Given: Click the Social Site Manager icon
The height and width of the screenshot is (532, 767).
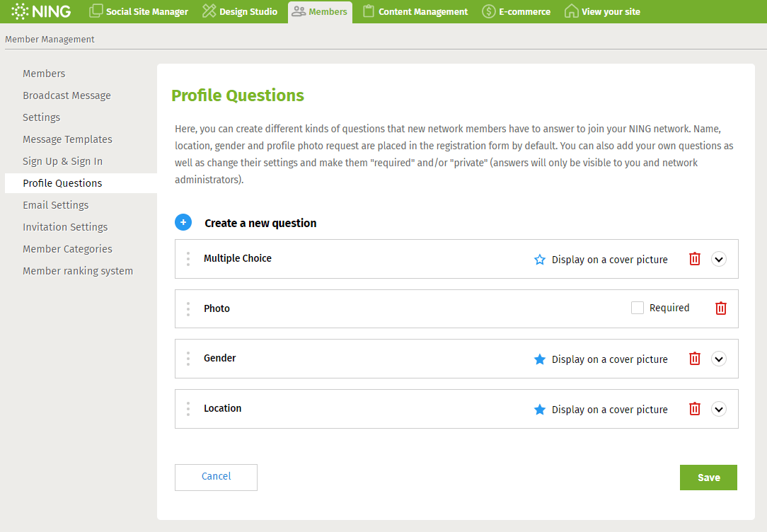Looking at the screenshot, I should (96, 11).
